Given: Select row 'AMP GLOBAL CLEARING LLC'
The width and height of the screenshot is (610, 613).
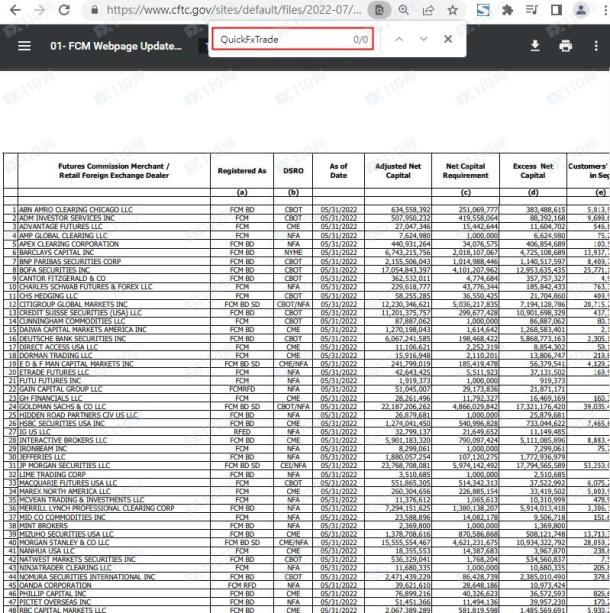Looking at the screenshot, I should (307, 235).
